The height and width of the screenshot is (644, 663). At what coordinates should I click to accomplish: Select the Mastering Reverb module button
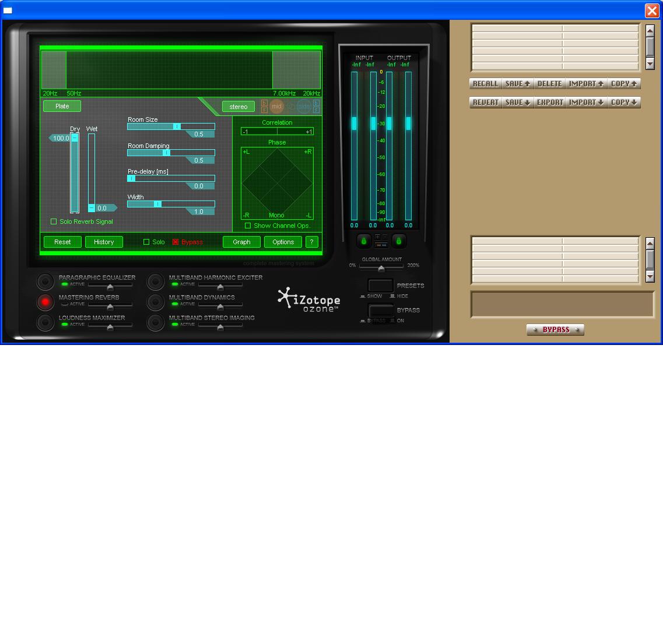click(x=45, y=302)
